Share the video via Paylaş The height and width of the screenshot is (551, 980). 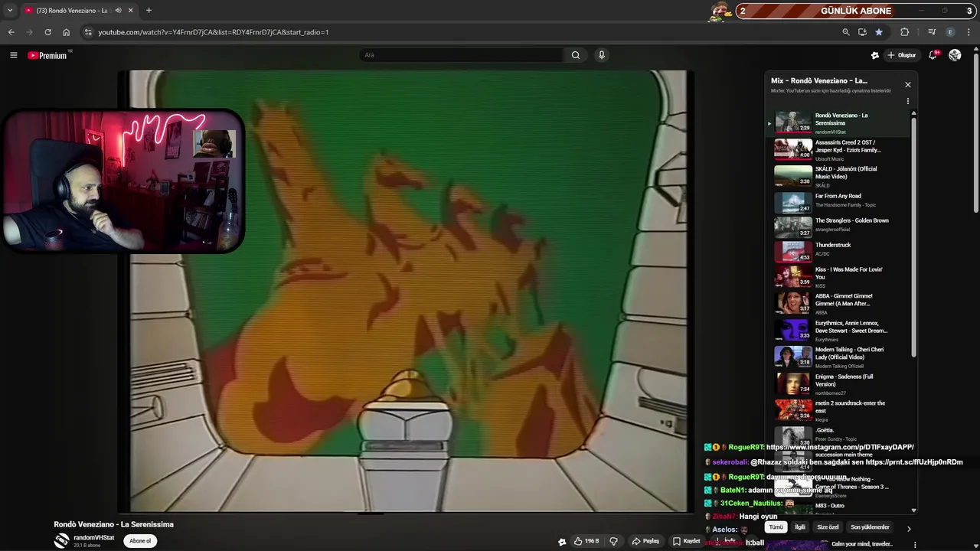(x=645, y=541)
